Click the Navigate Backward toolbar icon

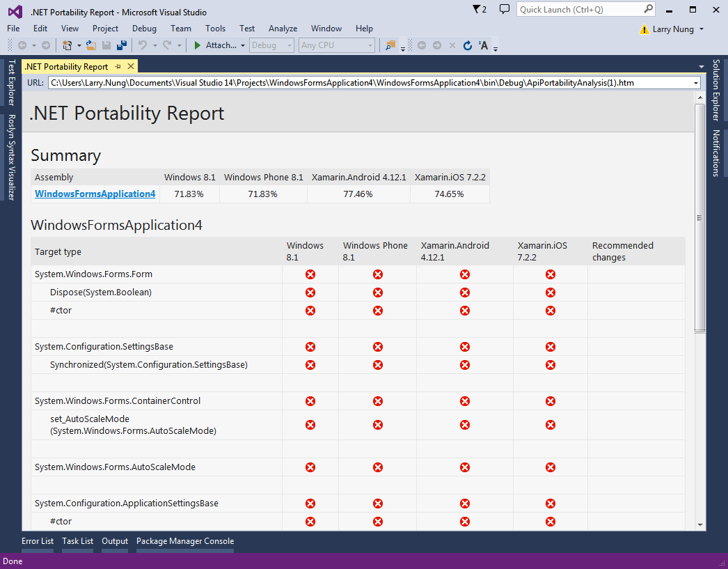pos(22,45)
